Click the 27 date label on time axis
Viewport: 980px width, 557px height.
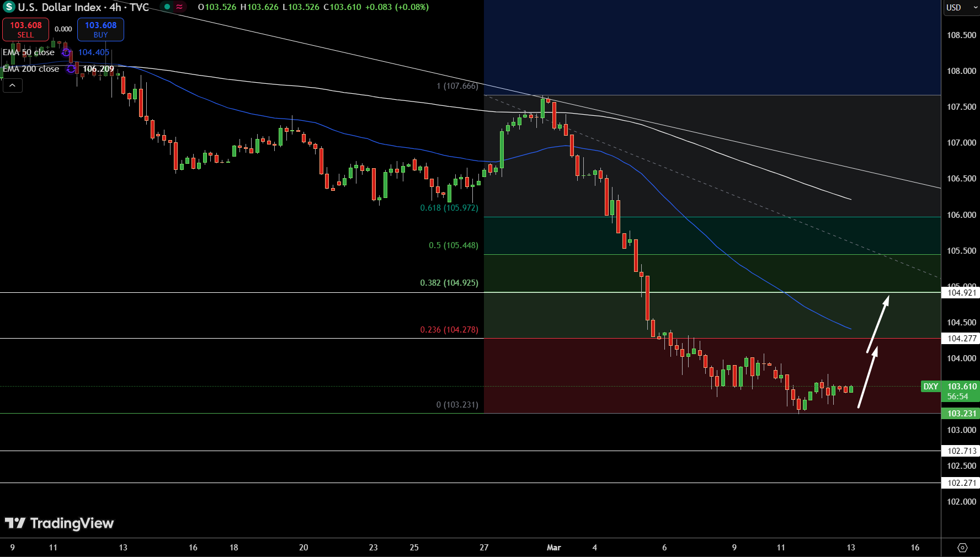point(484,548)
